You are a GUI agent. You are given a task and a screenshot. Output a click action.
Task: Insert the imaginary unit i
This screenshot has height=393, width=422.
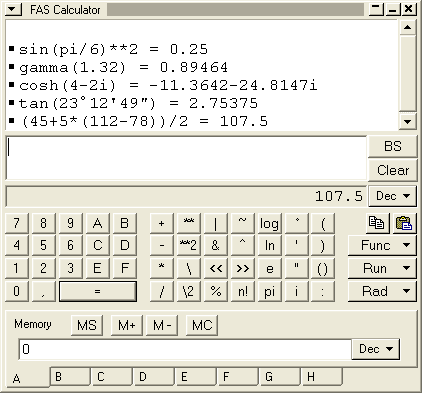point(296,291)
